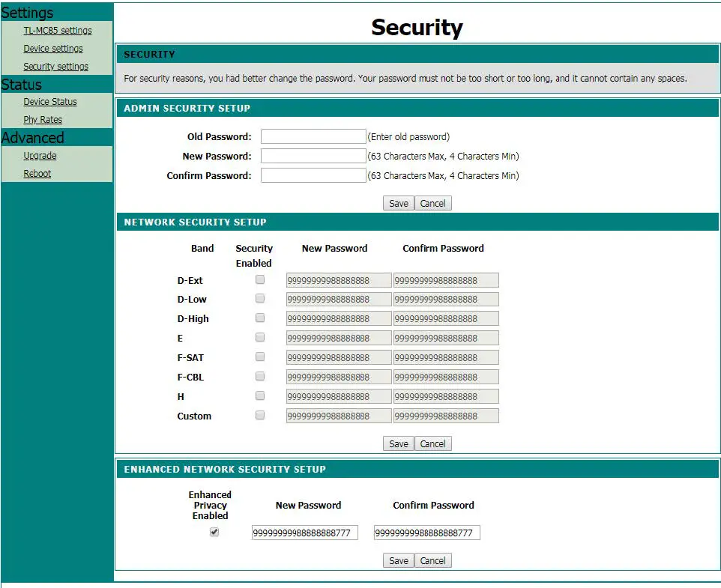
Task: Open Phy Rates page
Action: [43, 119]
